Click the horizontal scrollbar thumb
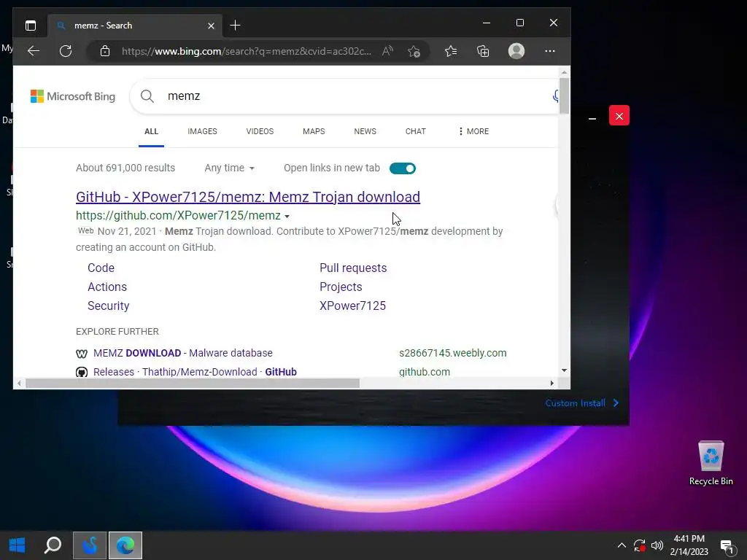 click(x=193, y=384)
